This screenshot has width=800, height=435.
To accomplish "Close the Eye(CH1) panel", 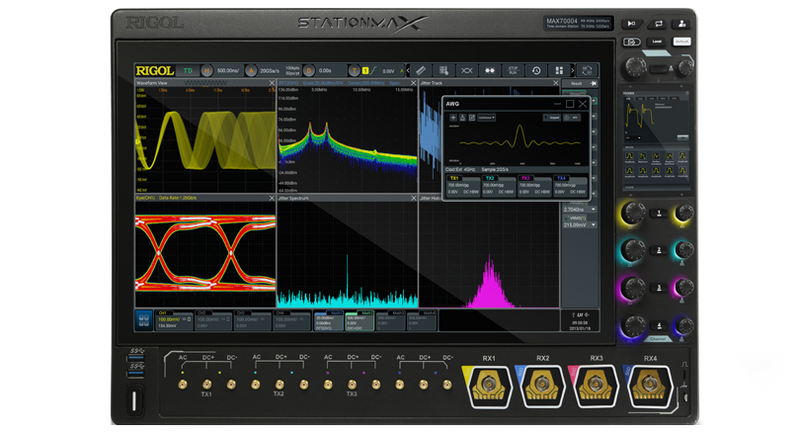I will coord(271,198).
